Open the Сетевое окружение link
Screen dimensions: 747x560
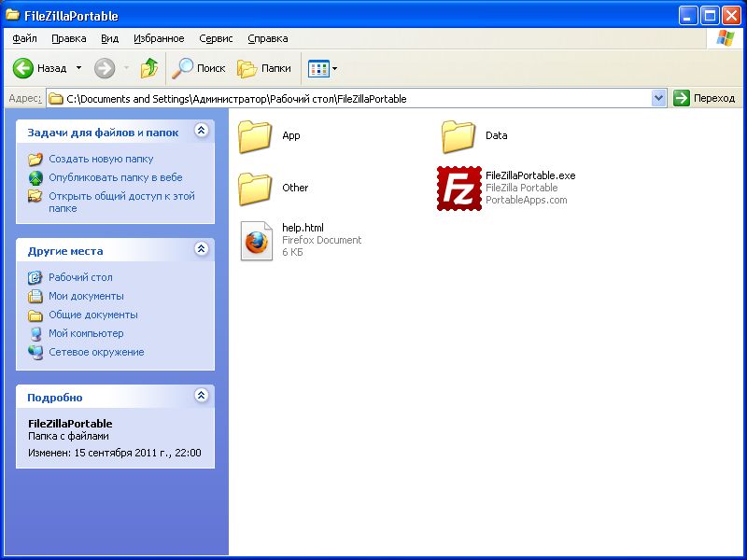coord(96,353)
